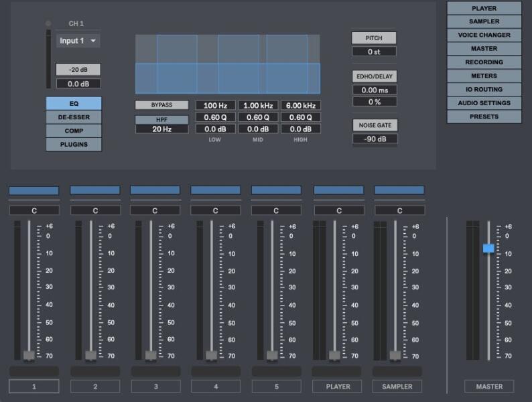Screen dimensions: 532x402
Task: Open the PRESETS panel
Action: pyautogui.click(x=484, y=117)
